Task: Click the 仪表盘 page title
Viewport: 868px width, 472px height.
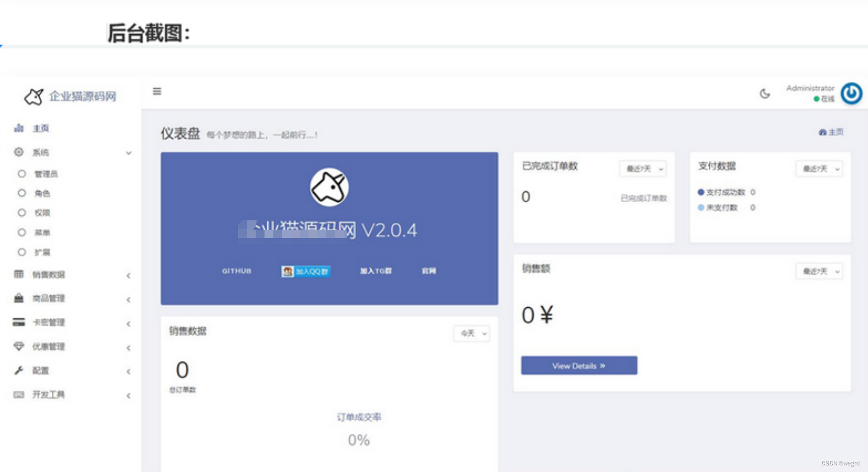Action: pyautogui.click(x=180, y=134)
